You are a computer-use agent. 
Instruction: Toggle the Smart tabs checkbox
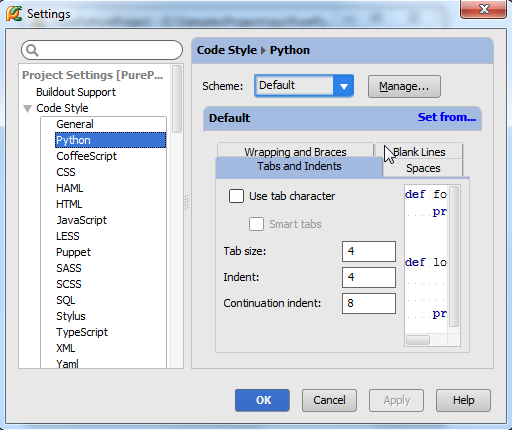[x=256, y=224]
